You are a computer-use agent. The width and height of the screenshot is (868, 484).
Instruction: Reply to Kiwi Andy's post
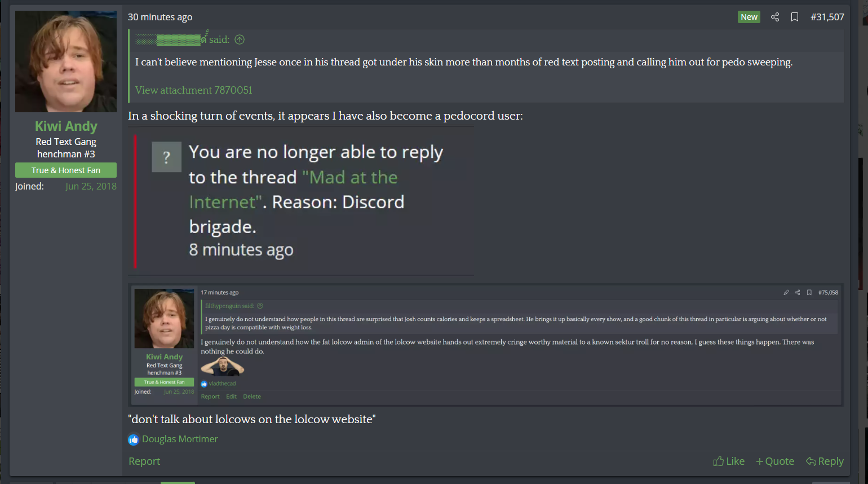825,461
